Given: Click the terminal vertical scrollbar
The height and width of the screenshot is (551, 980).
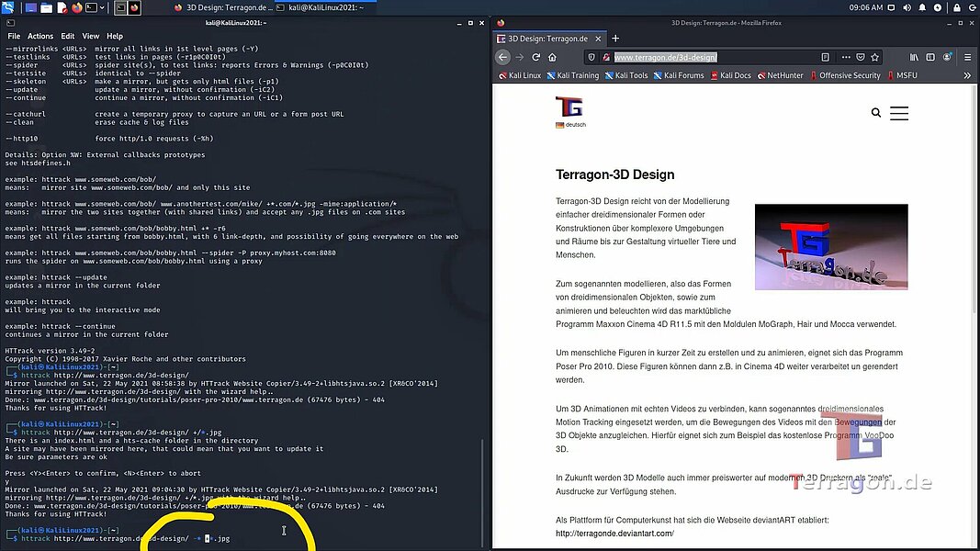Looking at the screenshot, I should tap(482, 492).
